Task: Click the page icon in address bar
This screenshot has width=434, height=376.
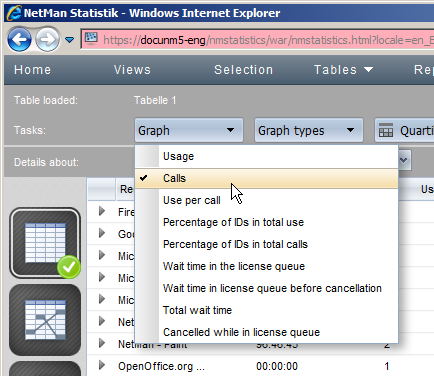Action: click(x=91, y=38)
